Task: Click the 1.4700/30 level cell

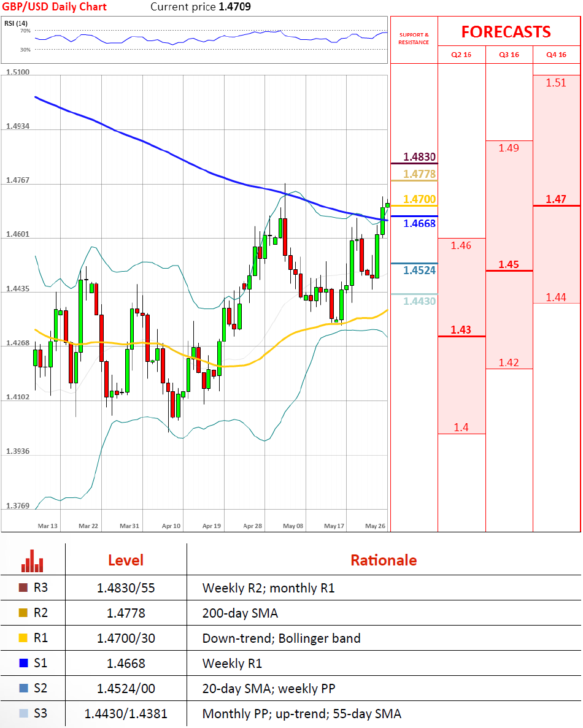Action: click(x=126, y=638)
